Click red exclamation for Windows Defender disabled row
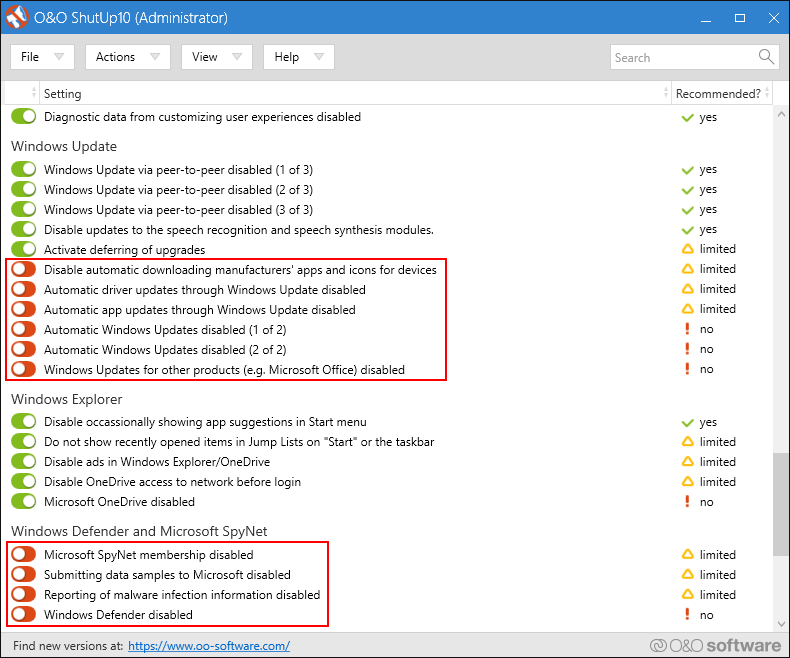This screenshot has width=790, height=658. [687, 614]
